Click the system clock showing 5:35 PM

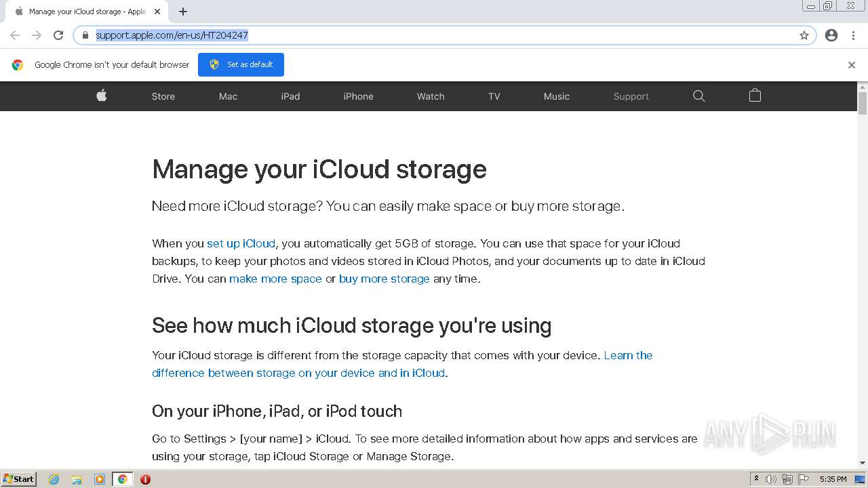833,479
